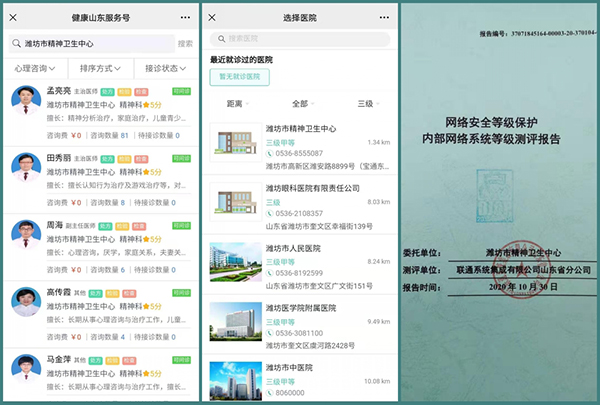The height and width of the screenshot is (405, 600).
Task: Open the three-dot menu in 选择医院
Action: coord(384,18)
